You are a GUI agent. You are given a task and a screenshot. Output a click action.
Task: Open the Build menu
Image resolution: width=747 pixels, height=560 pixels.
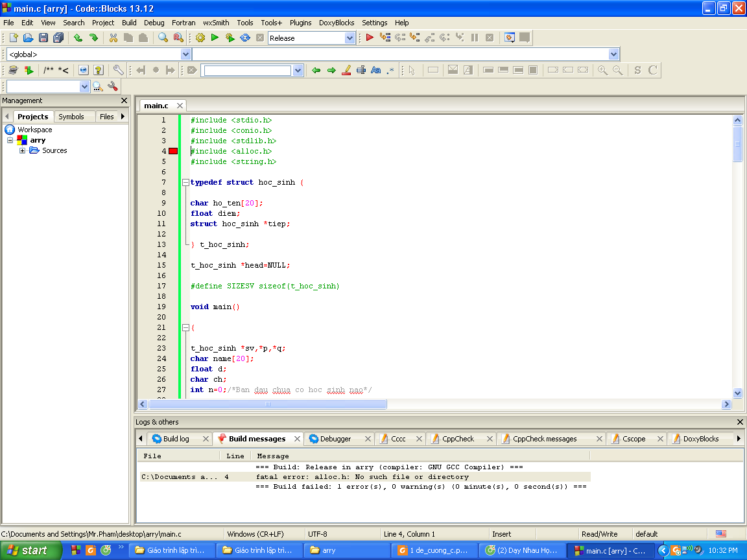(129, 23)
